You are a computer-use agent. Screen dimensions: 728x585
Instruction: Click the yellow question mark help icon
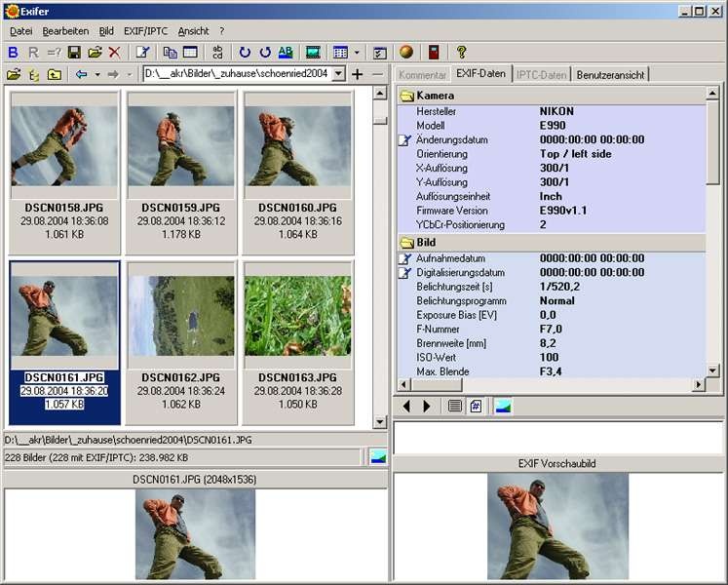coord(461,52)
